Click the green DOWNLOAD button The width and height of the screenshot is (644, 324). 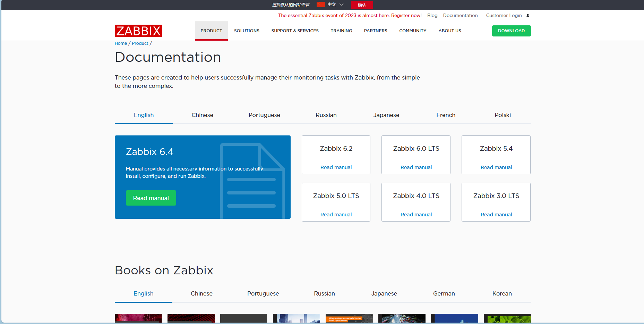point(511,31)
